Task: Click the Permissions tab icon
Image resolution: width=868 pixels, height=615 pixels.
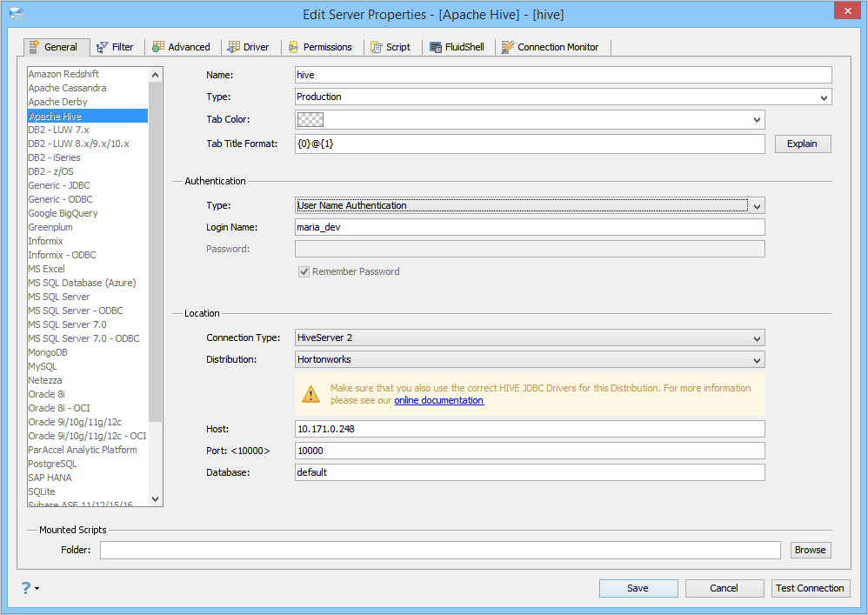Action: coord(294,47)
